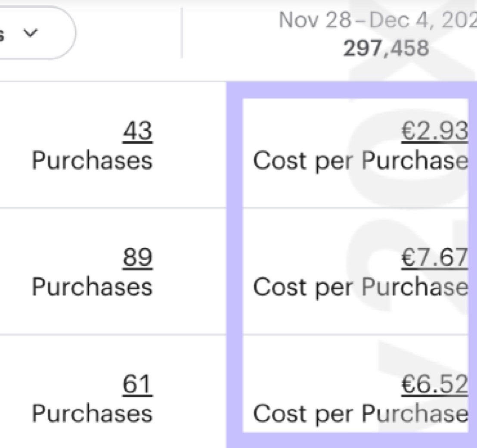Click the €6.52 cost value
The width and height of the screenshot is (477, 448).
point(434,384)
